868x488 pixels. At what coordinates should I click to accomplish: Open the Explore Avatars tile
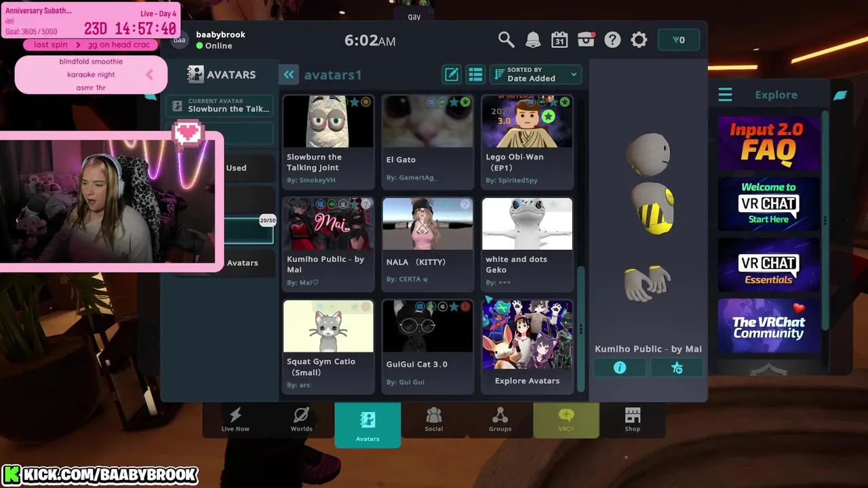(527, 346)
